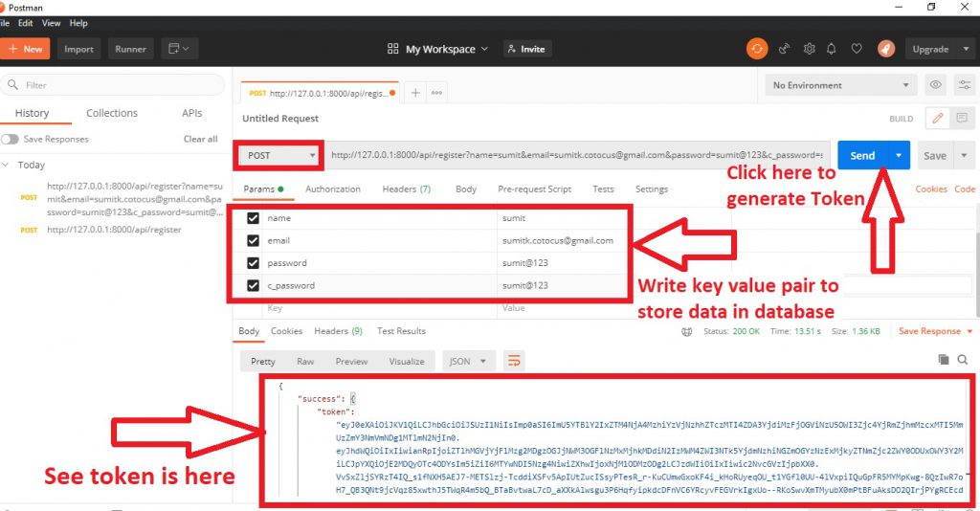Switch to the Authorization tab

[x=332, y=189]
